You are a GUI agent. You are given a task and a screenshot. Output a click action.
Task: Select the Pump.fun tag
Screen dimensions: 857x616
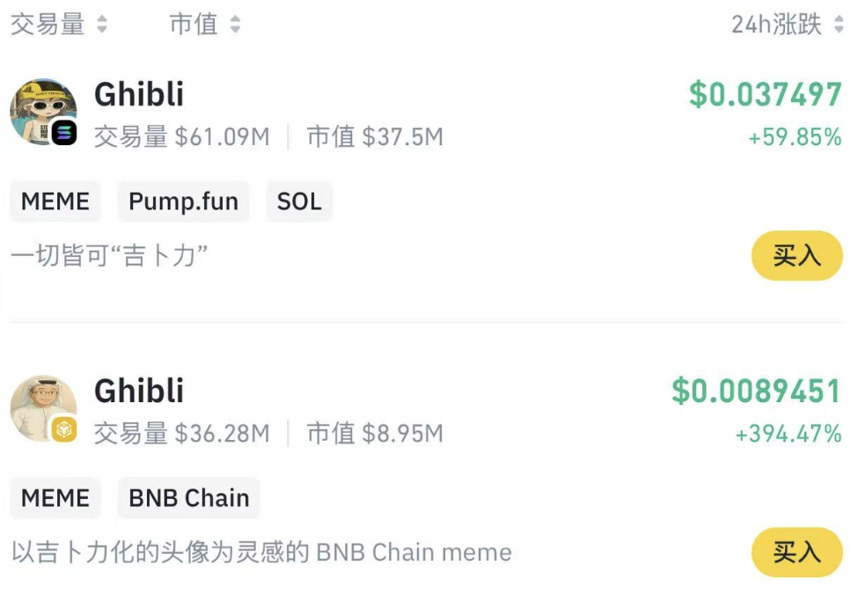183,202
